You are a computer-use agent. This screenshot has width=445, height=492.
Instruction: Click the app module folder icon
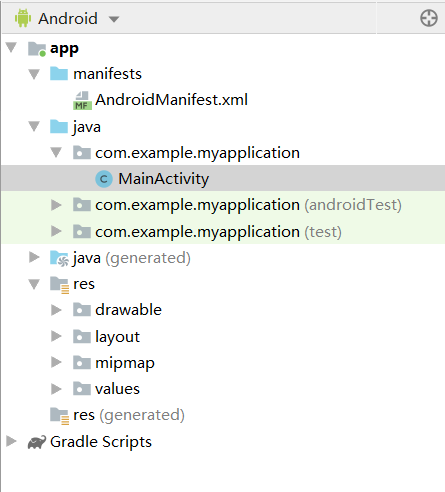(x=37, y=49)
